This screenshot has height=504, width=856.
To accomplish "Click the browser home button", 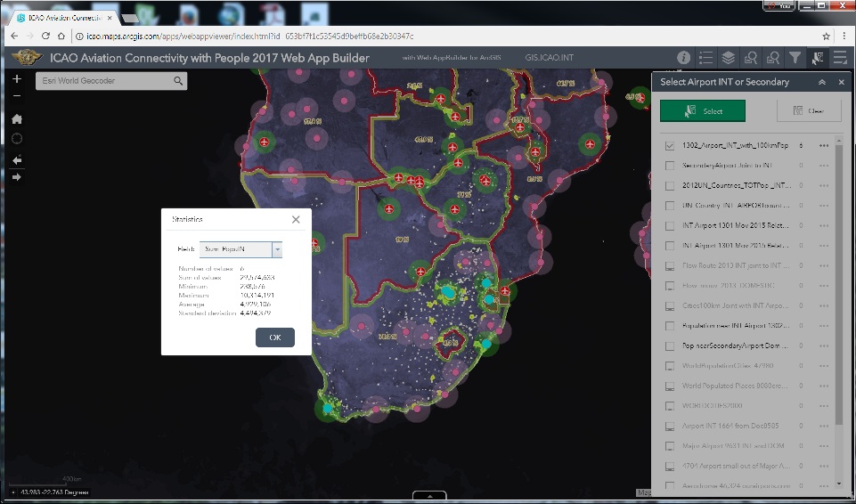I will (x=61, y=36).
